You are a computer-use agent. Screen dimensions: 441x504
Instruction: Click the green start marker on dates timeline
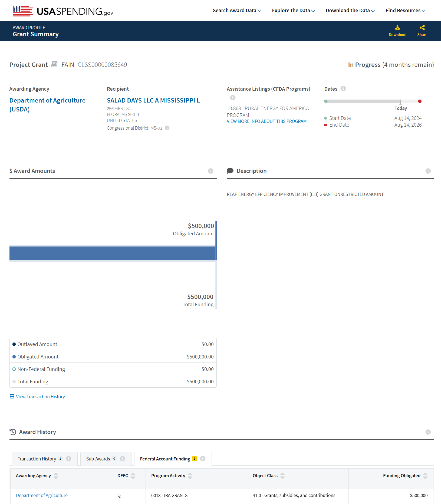326,101
